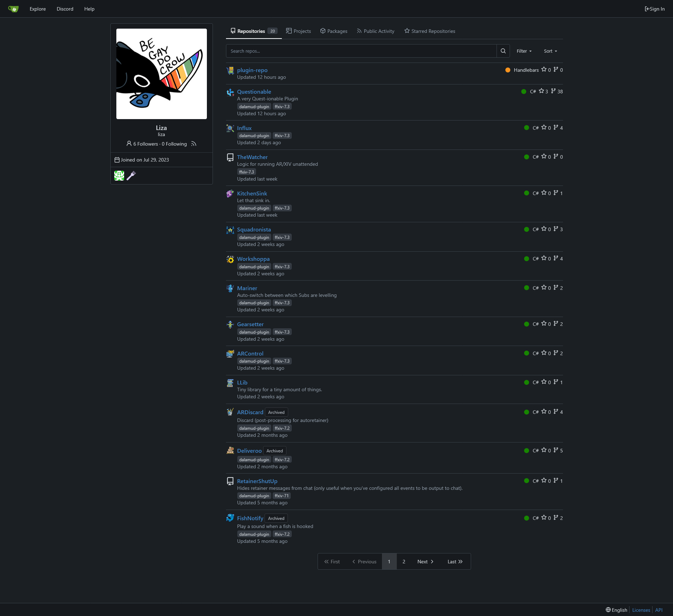Click the plugin-repo repository avatar icon
Viewport: 673px width, 616px height.
(230, 70)
